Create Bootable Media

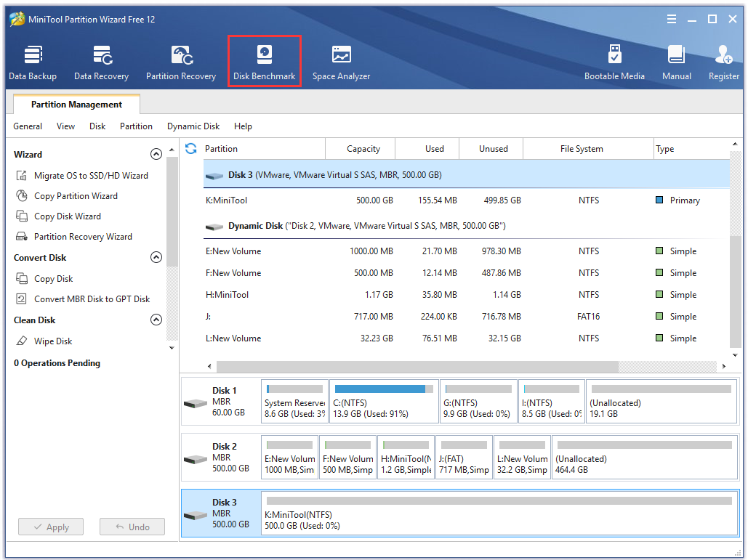[615, 60]
